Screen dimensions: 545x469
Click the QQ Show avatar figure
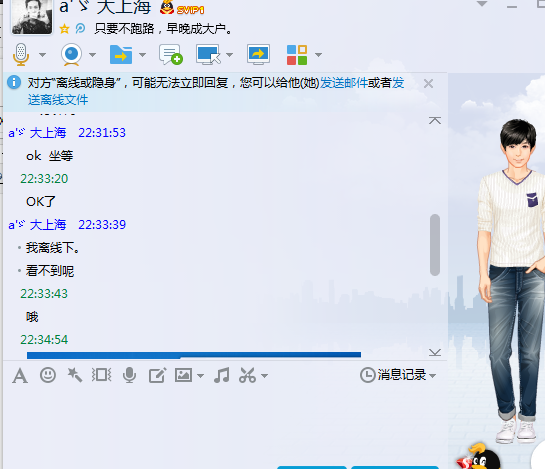point(511,281)
